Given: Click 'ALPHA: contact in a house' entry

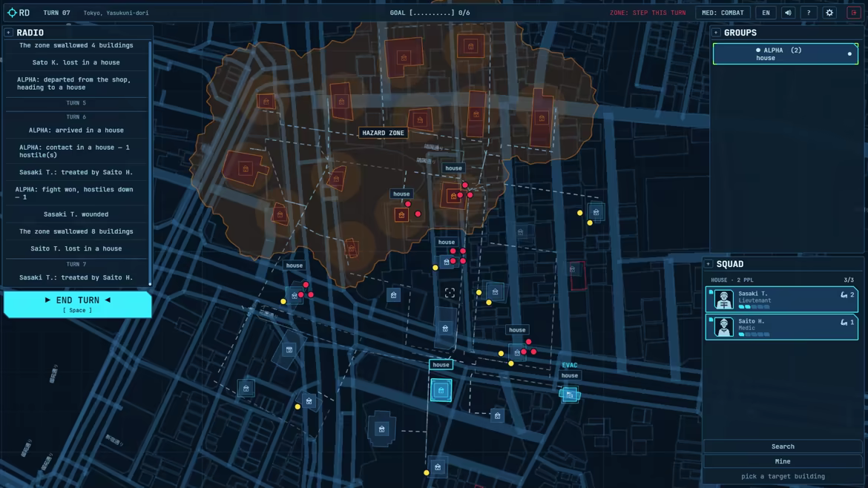Looking at the screenshot, I should (x=74, y=151).
